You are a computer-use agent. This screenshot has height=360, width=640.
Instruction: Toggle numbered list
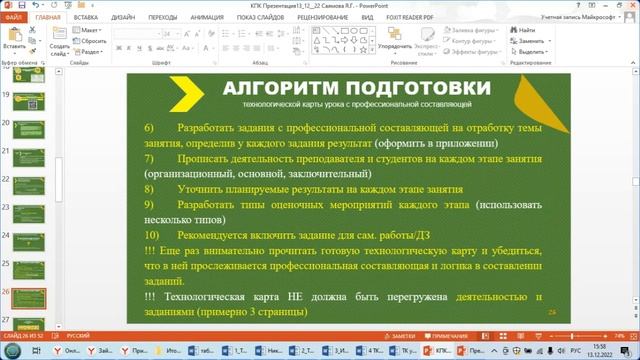[x=242, y=34]
